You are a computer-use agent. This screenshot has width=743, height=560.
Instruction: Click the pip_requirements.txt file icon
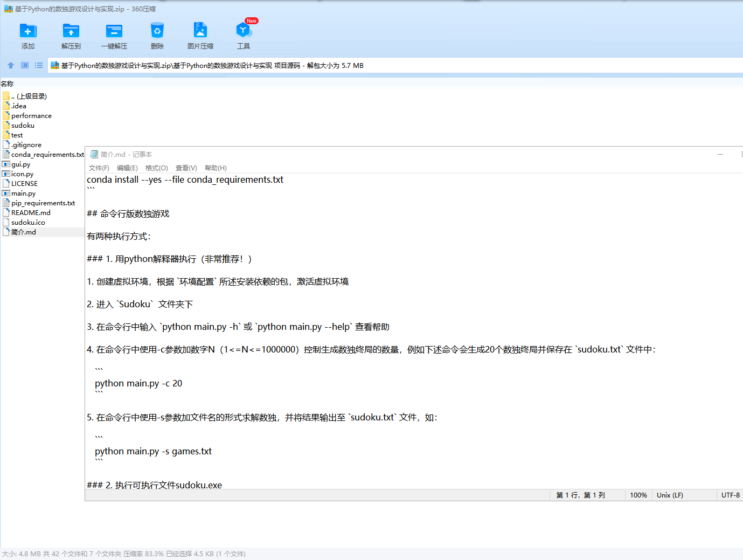tap(6, 203)
